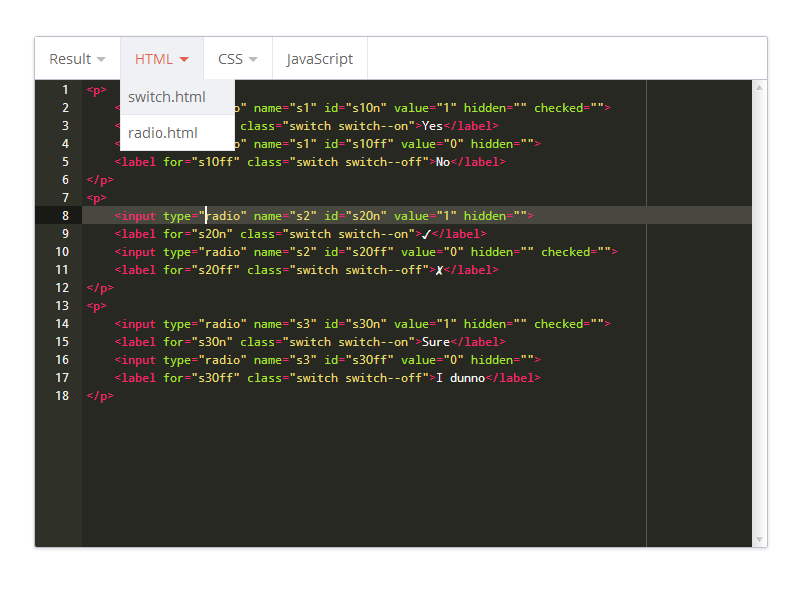Open the Result tab label
800x600 pixels.
pos(70,59)
